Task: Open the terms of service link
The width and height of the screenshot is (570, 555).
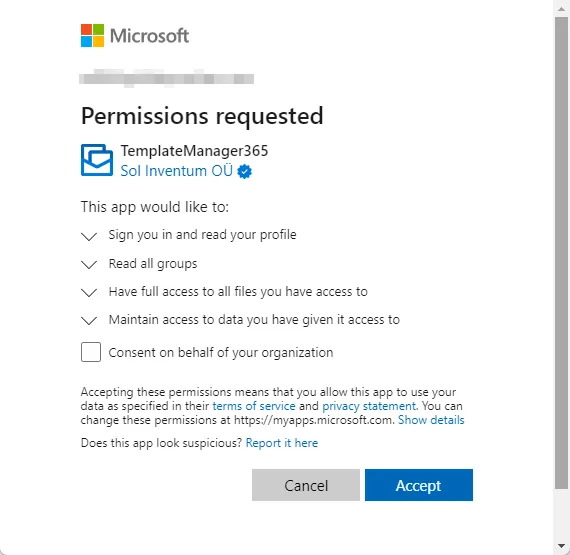Action: [x=254, y=406]
